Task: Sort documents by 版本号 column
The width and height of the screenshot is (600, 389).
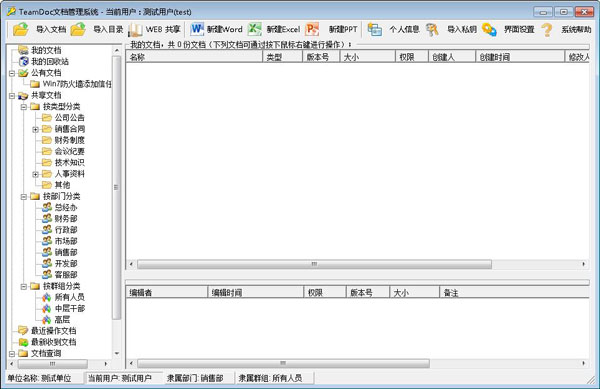Action: (x=321, y=57)
